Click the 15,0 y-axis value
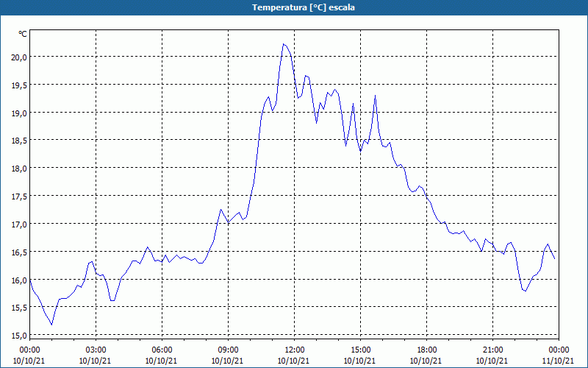 point(19,336)
